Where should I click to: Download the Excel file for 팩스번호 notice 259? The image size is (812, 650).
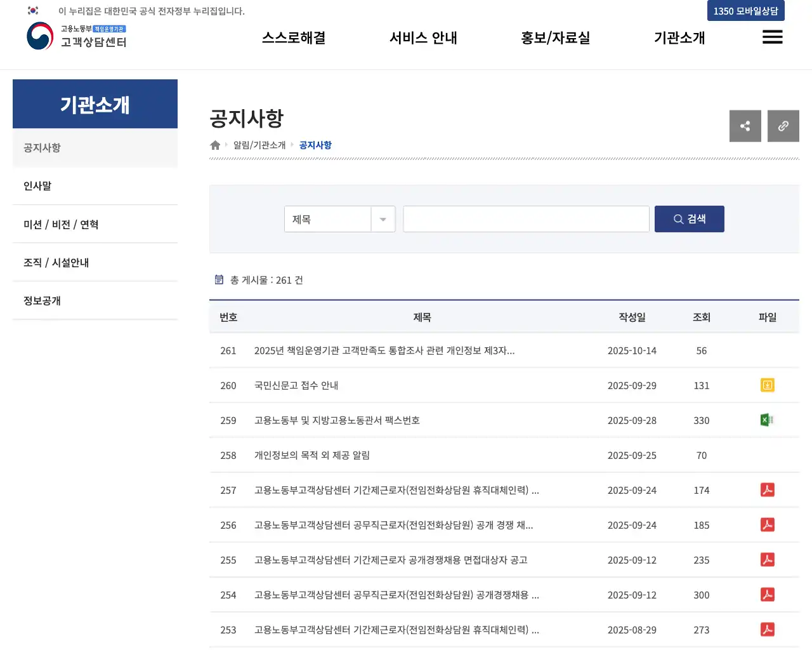(x=767, y=420)
